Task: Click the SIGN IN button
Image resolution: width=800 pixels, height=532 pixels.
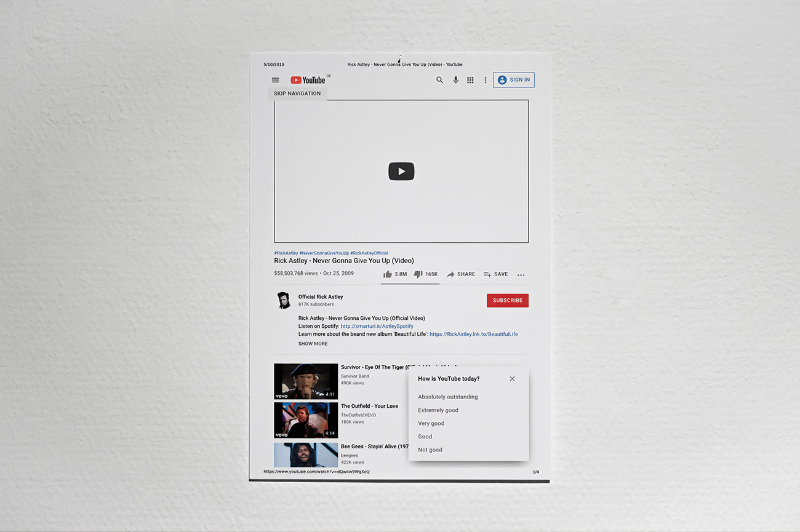Action: point(514,80)
